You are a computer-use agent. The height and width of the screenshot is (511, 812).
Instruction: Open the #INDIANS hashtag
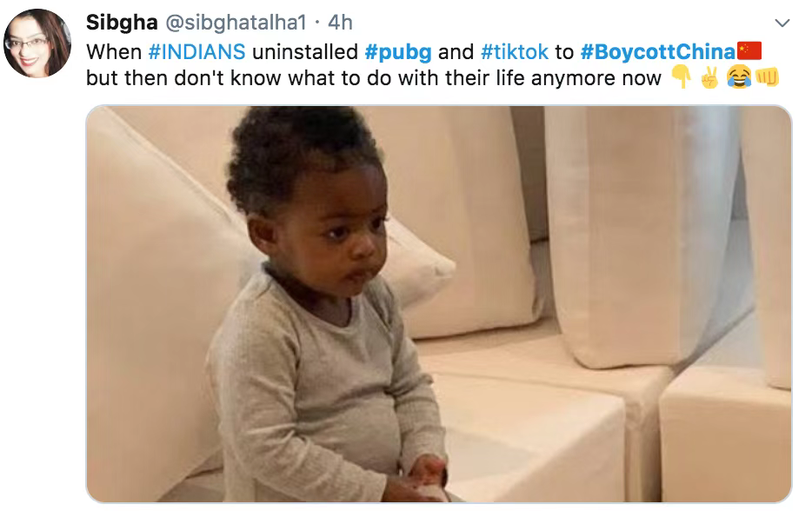(x=196, y=52)
